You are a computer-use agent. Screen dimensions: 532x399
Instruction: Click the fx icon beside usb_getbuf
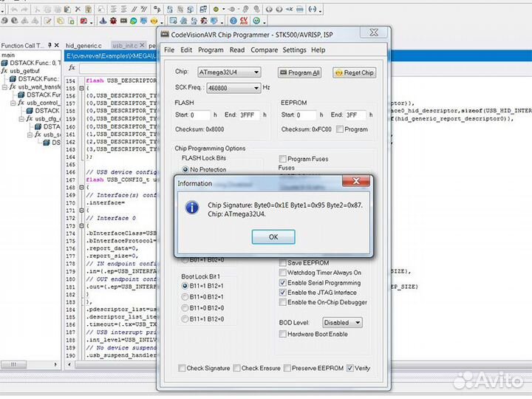click(x=5, y=71)
